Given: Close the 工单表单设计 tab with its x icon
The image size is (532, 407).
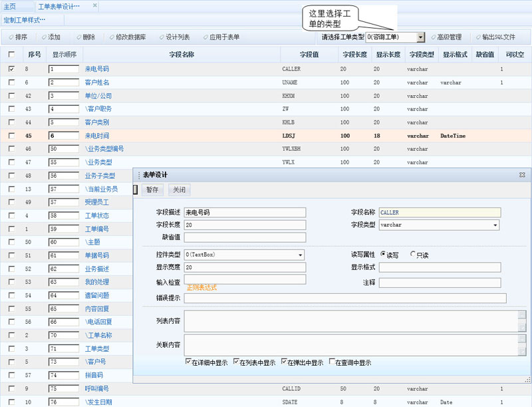Looking at the screenshot, I should (95, 5).
